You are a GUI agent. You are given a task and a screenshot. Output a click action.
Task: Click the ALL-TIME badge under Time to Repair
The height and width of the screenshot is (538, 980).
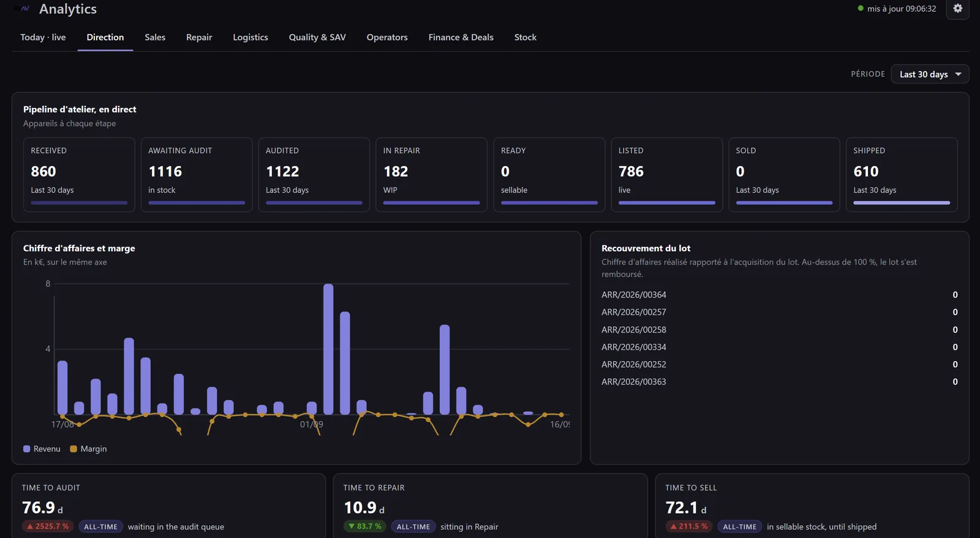[413, 526]
